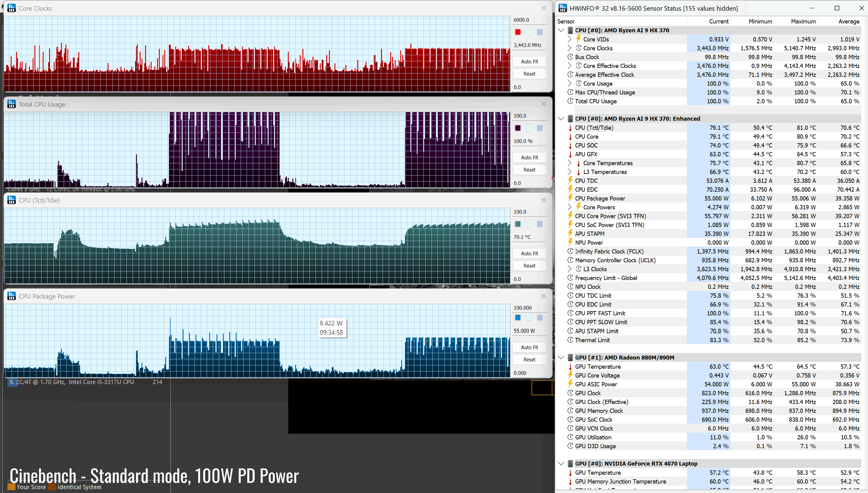The height and width of the screenshot is (493, 868).
Task: Expand the Core Usage row
Action: pyautogui.click(x=570, y=83)
